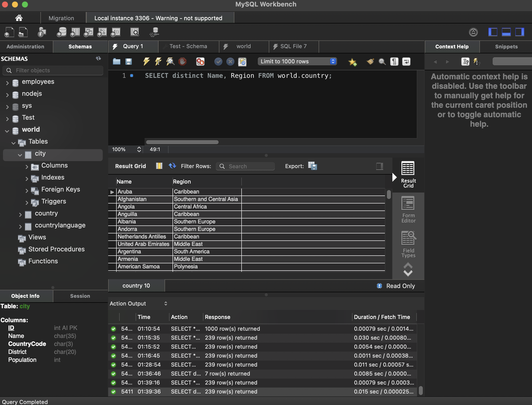Expand the Columns folder under city
This screenshot has height=405, width=532.
point(27,167)
